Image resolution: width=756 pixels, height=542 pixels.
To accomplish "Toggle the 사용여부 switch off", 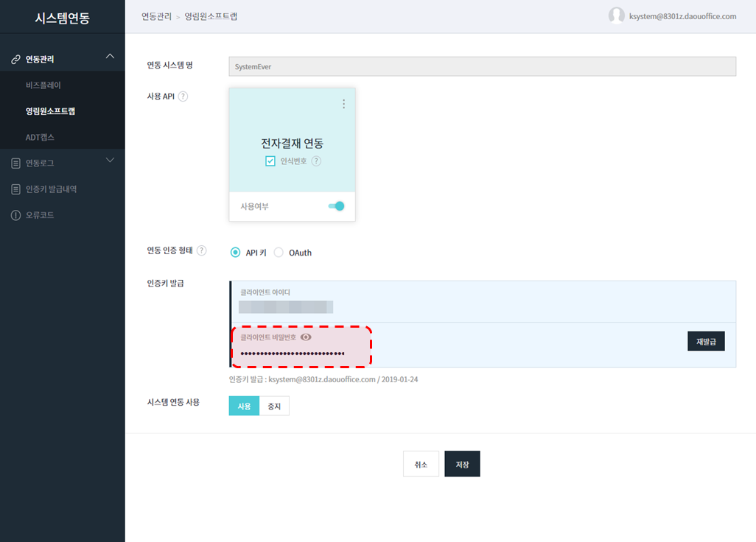I will pos(337,206).
